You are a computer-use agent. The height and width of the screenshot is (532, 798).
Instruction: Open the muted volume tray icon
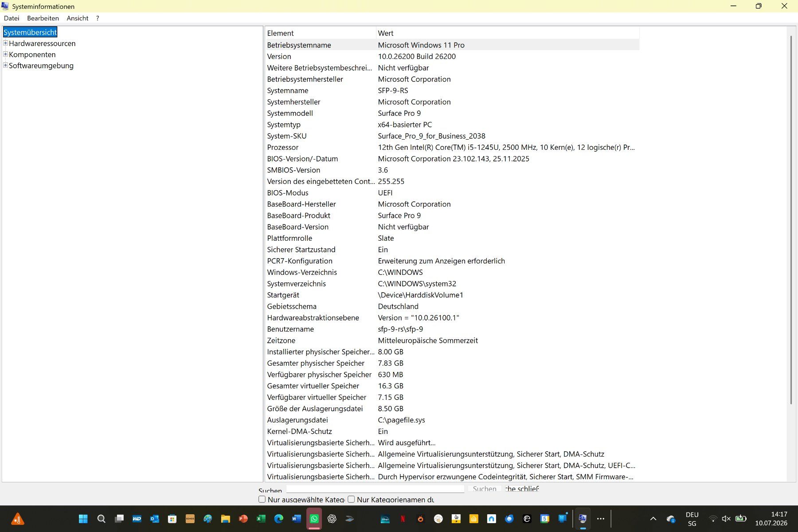tap(726, 519)
